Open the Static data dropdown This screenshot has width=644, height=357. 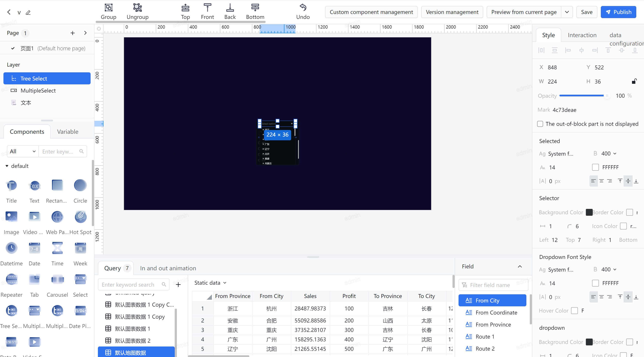coord(210,283)
